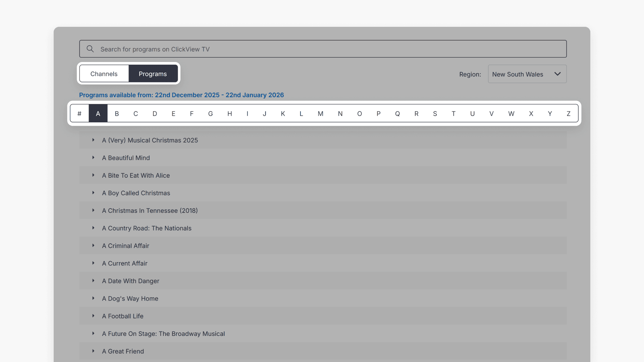644x362 pixels.
Task: Click the program search field
Action: (322, 49)
